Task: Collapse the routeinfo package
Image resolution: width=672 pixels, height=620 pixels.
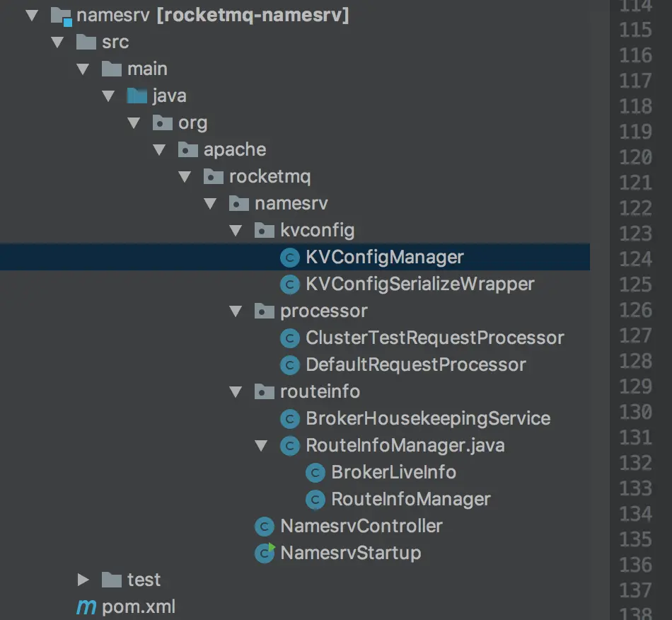Action: 235,391
